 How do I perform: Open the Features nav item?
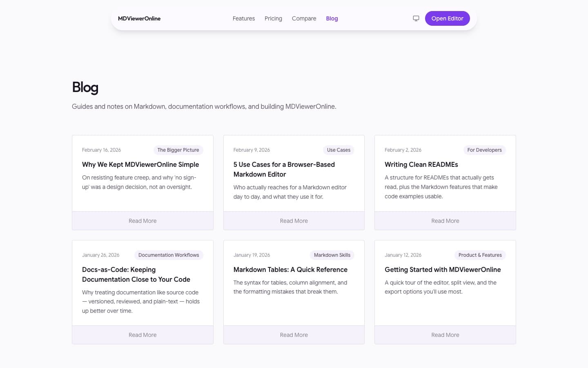[x=244, y=18]
